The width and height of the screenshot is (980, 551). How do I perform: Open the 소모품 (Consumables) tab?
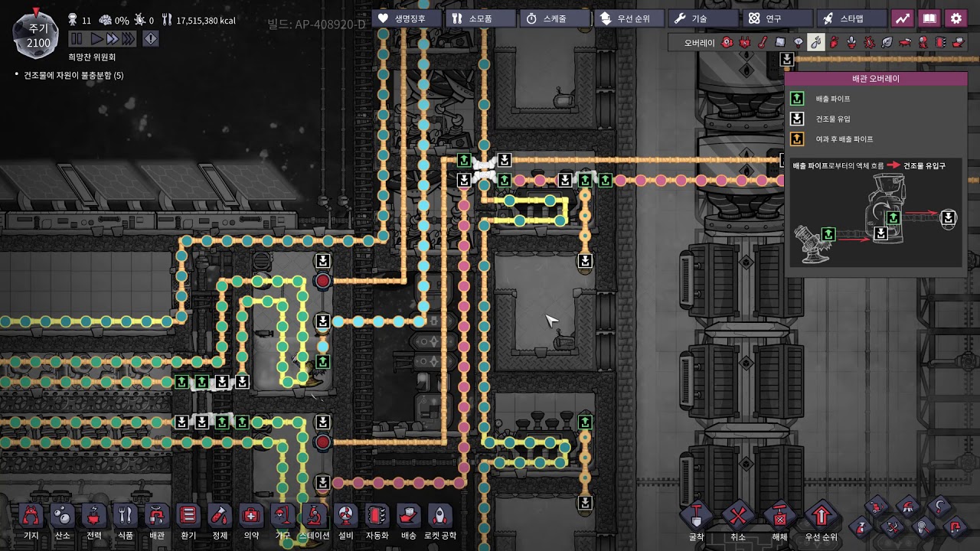coord(481,18)
